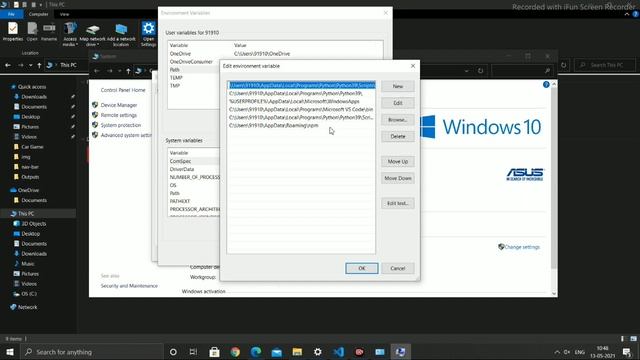Open the View ribbon tab

click(64, 14)
